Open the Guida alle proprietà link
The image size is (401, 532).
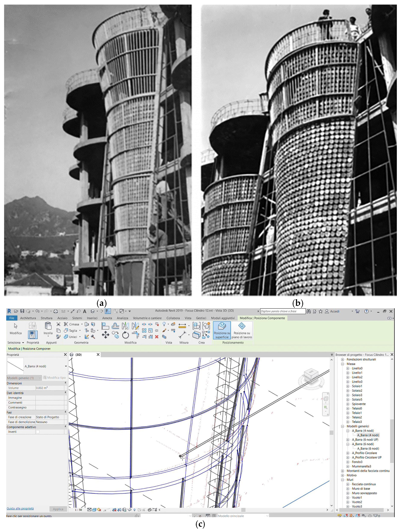[20, 508]
